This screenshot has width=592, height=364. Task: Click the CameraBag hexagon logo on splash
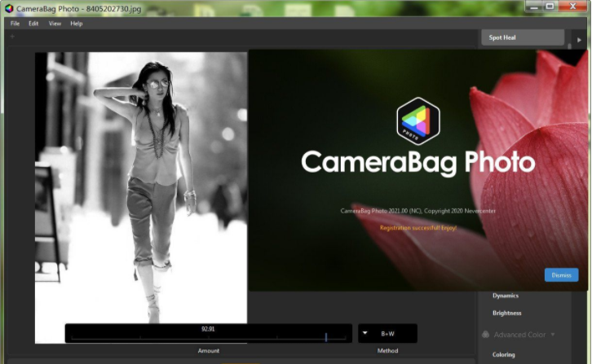[418, 121]
